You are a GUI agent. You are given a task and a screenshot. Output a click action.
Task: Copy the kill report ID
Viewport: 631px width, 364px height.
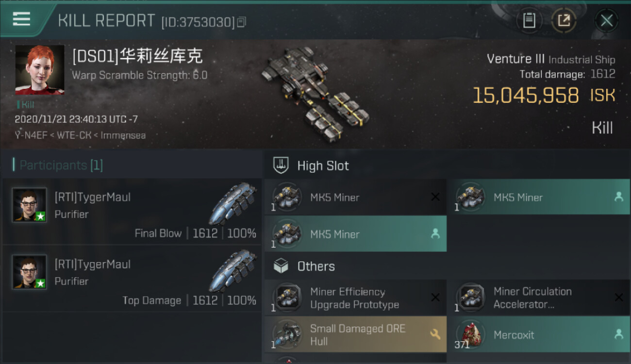coord(242,22)
